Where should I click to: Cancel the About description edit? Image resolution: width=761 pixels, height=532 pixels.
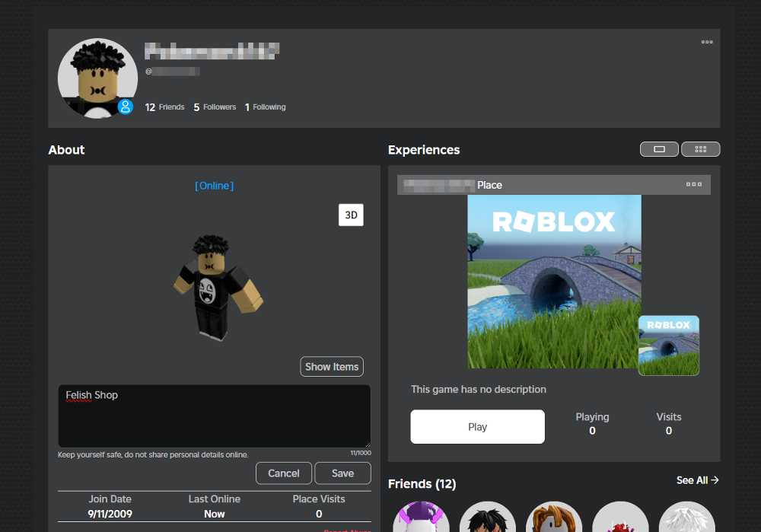point(283,473)
